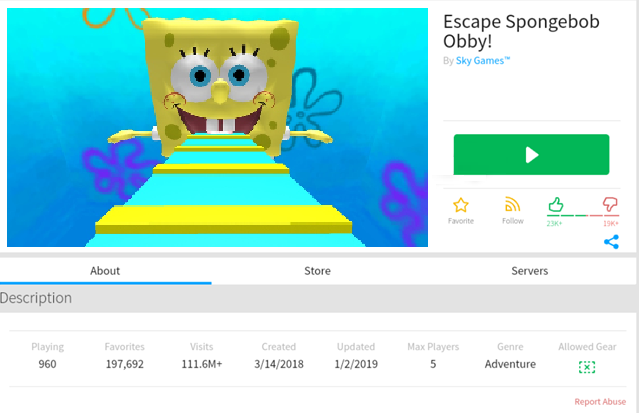Dislike the game with thumbs down
This screenshot has height=413, width=639.
pyautogui.click(x=610, y=204)
